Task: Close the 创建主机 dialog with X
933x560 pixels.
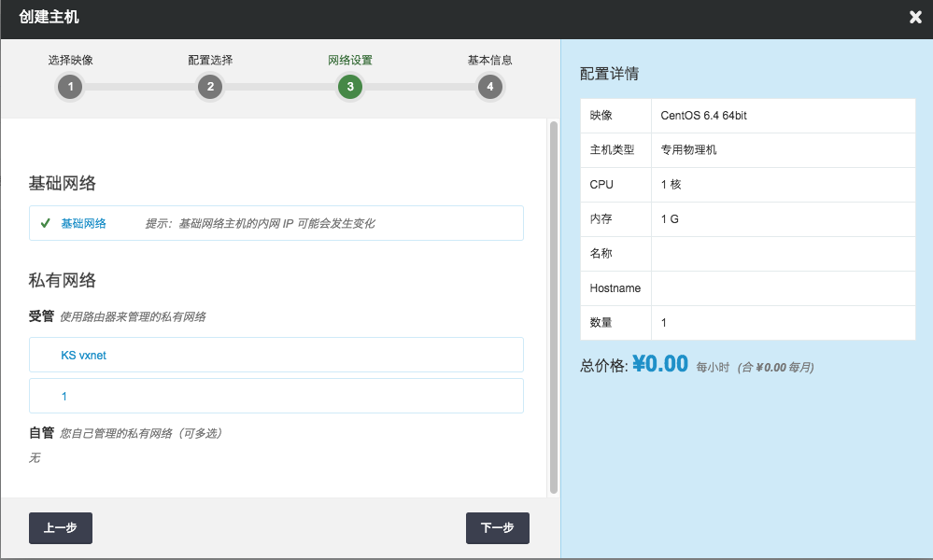Action: tap(916, 17)
